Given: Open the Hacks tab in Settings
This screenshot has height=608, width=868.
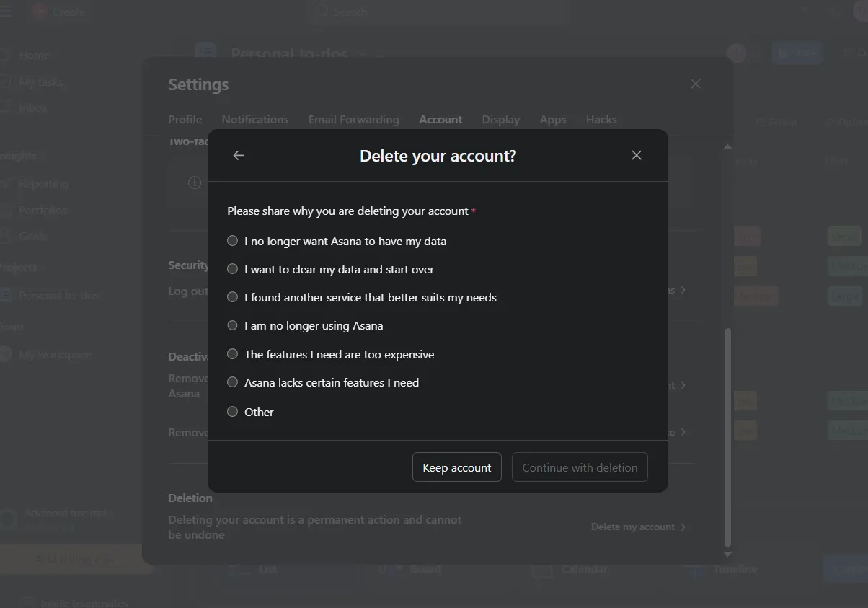Looking at the screenshot, I should 601,120.
